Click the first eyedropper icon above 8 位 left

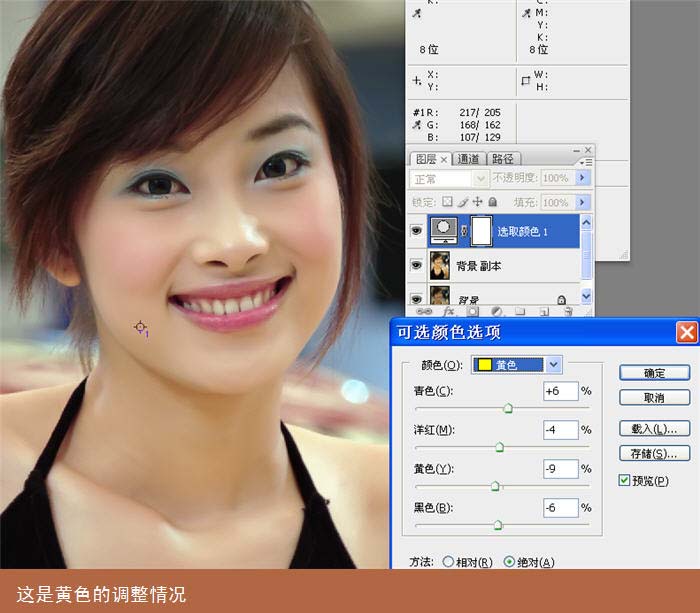pyautogui.click(x=417, y=13)
